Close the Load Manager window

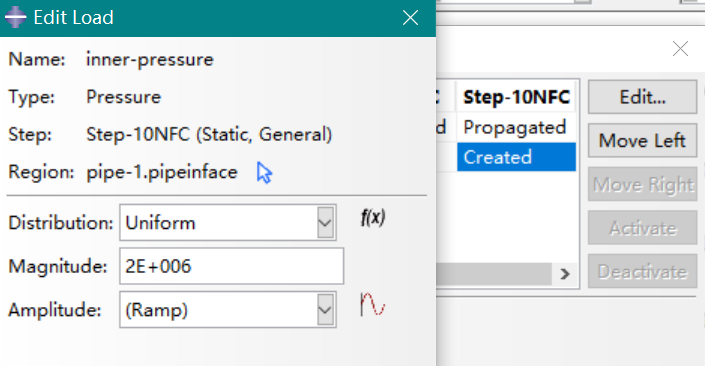(x=680, y=49)
